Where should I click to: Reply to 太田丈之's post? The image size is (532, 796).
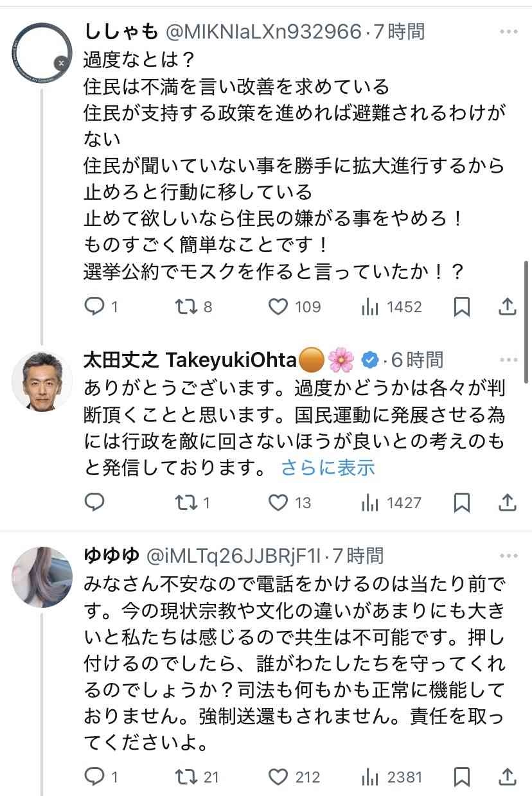[94, 502]
